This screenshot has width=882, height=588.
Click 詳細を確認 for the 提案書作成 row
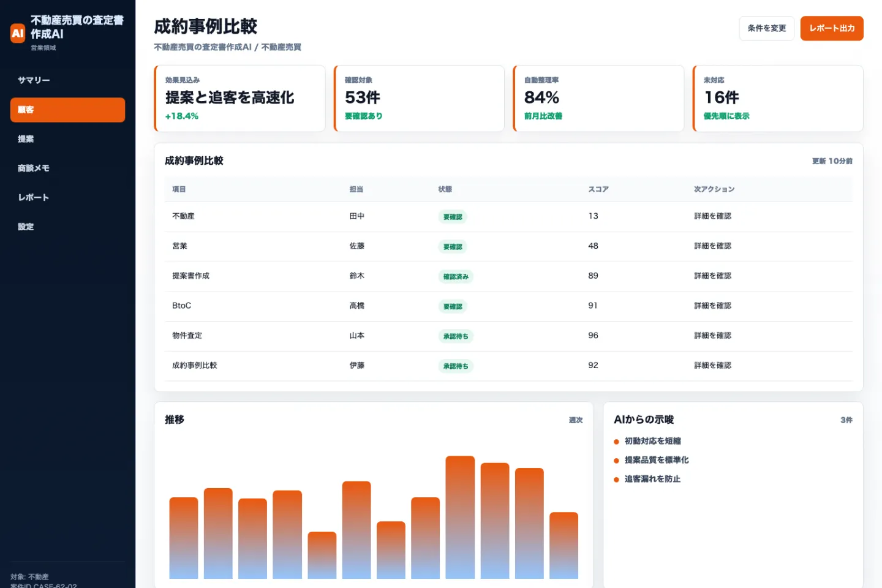click(712, 276)
